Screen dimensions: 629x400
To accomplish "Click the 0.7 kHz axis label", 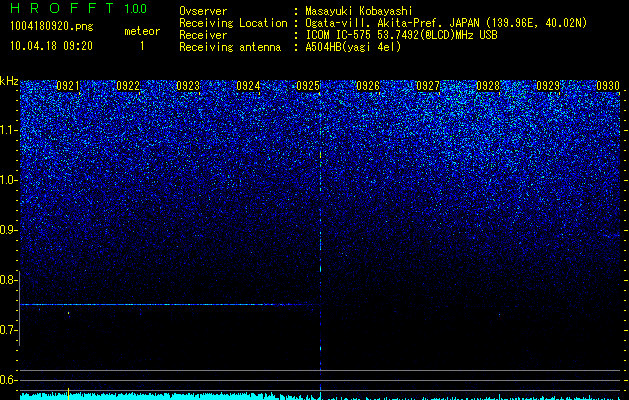I will point(8,330).
